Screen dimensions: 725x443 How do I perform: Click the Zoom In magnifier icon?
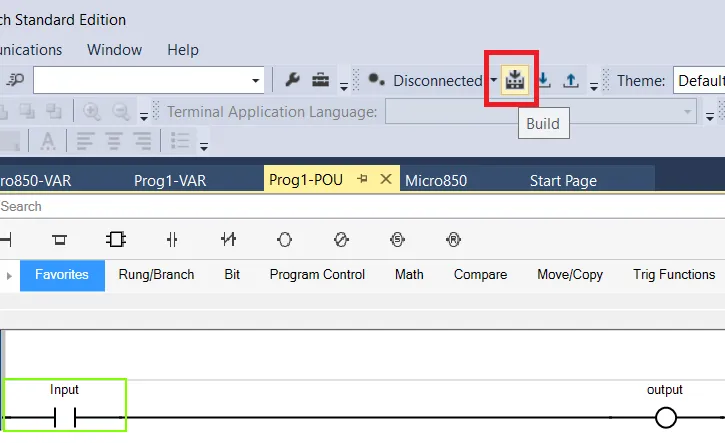click(x=92, y=111)
